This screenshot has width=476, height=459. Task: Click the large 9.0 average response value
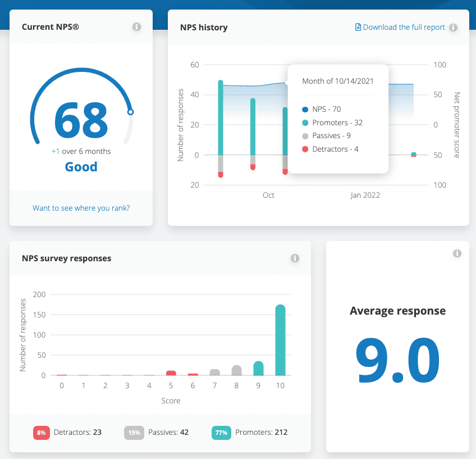pos(397,360)
